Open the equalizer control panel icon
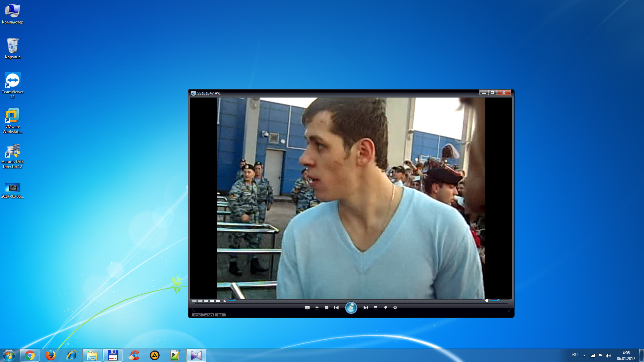Image resolution: width=644 pixels, height=362 pixels. 385,308
